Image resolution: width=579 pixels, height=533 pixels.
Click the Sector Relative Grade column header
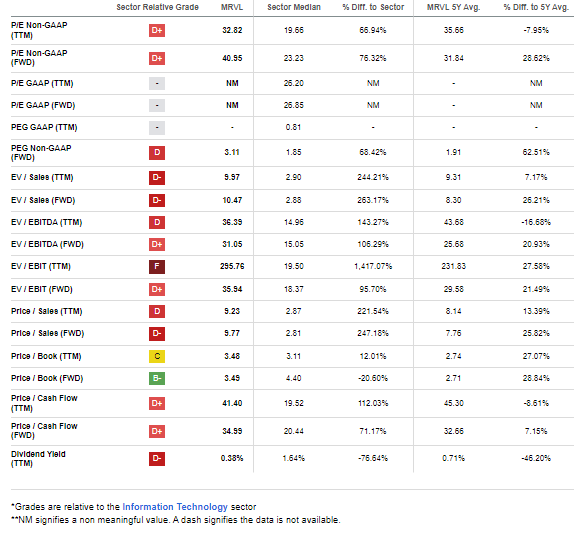pos(157,7)
